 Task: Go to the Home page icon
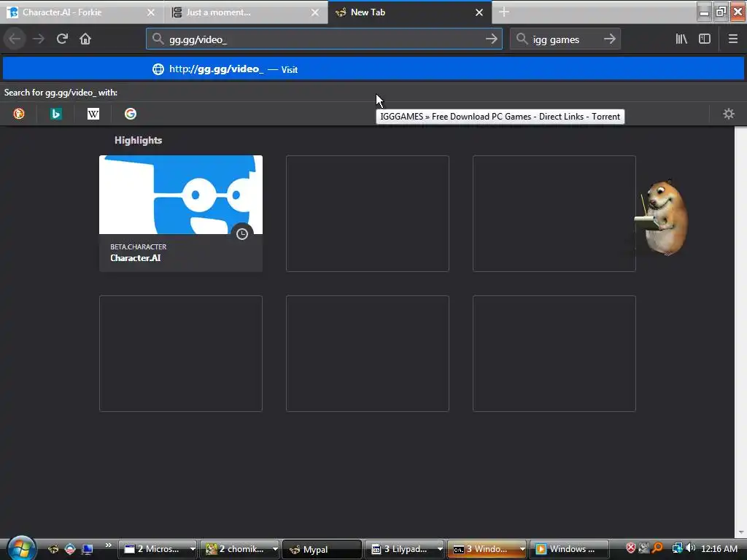click(85, 39)
